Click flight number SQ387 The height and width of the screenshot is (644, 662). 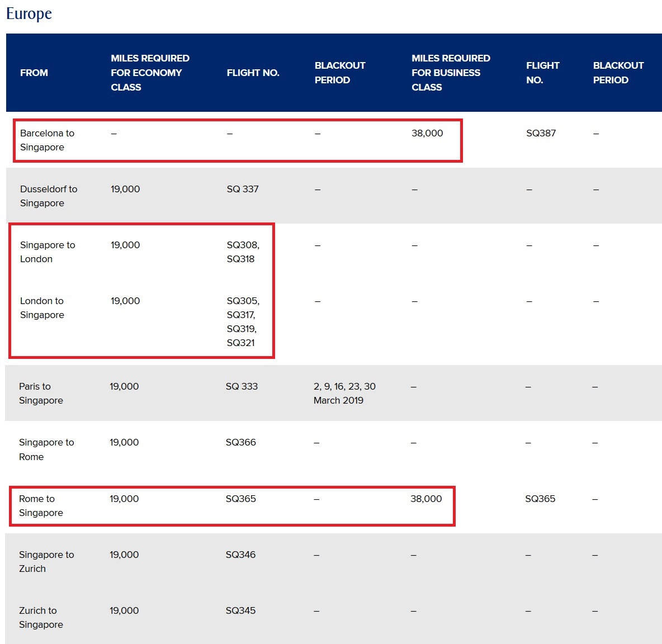click(541, 133)
